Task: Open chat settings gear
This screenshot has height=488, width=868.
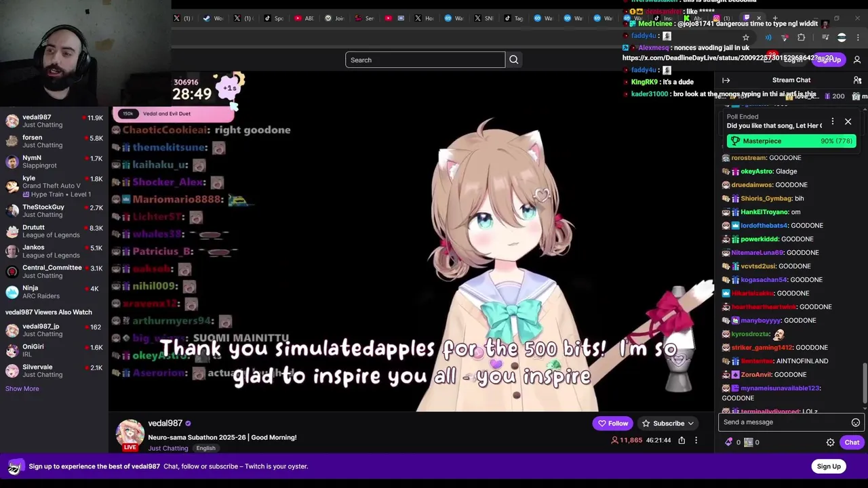Action: pyautogui.click(x=830, y=443)
